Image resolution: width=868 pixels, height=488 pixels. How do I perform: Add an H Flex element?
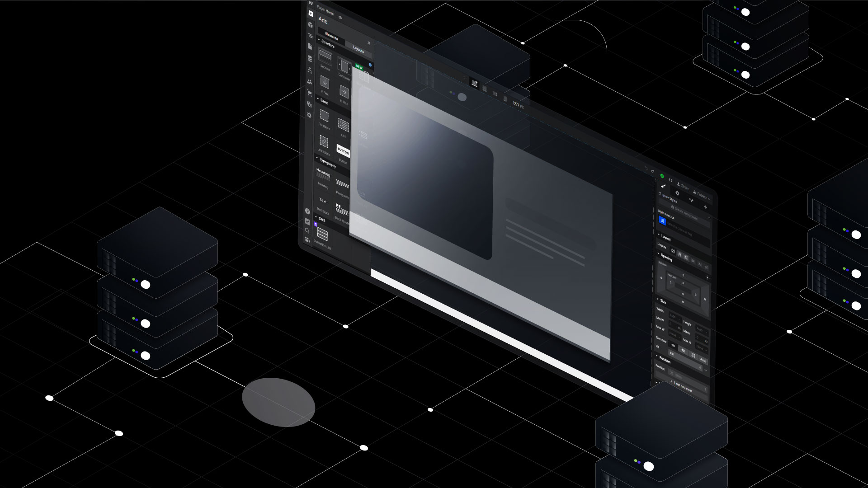coord(344,94)
